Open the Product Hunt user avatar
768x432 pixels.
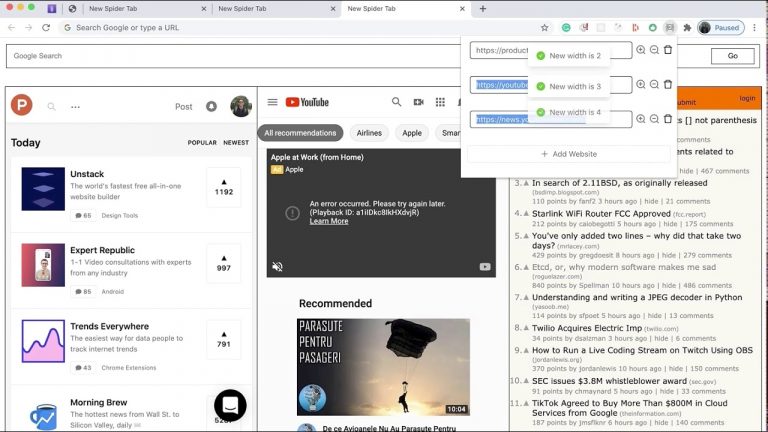[x=240, y=106]
